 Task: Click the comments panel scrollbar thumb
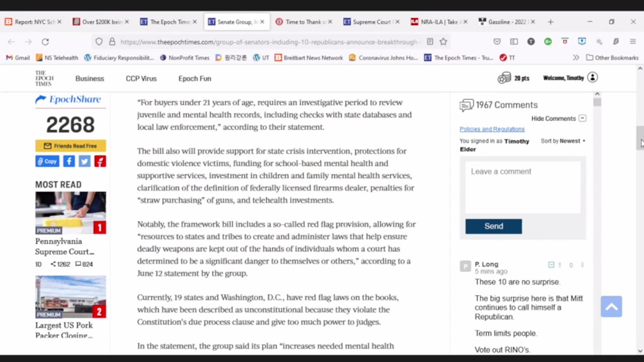pyautogui.click(x=597, y=102)
